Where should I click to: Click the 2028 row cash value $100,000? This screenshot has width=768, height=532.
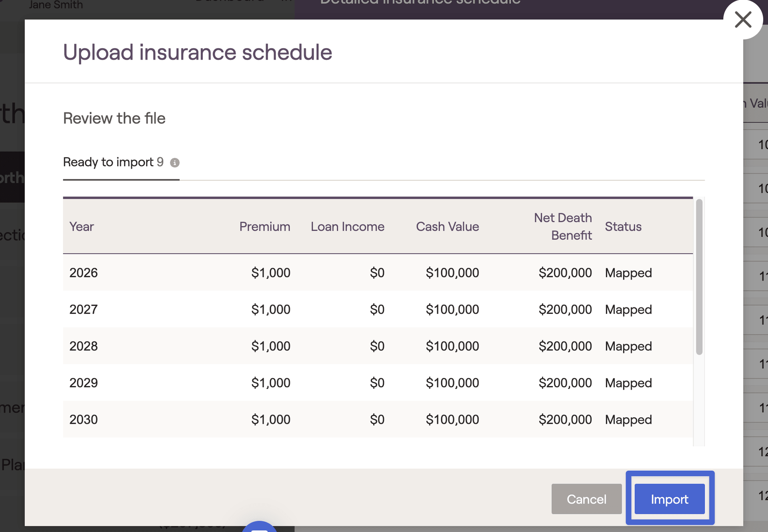coord(452,346)
